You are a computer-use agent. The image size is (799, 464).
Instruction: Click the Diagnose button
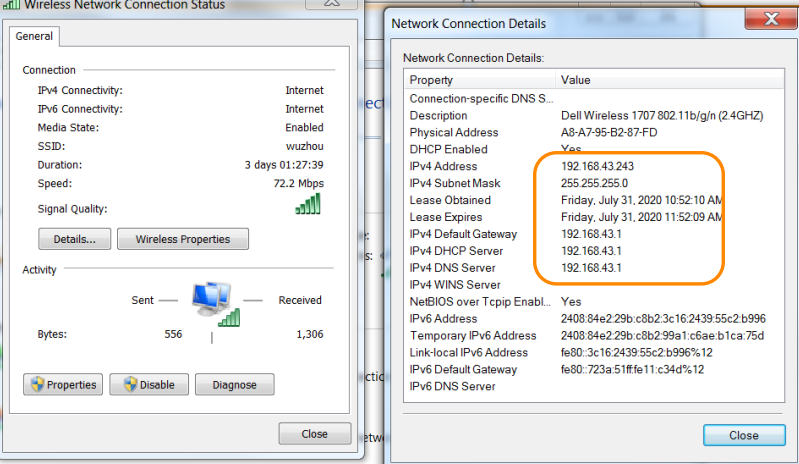coord(234,385)
